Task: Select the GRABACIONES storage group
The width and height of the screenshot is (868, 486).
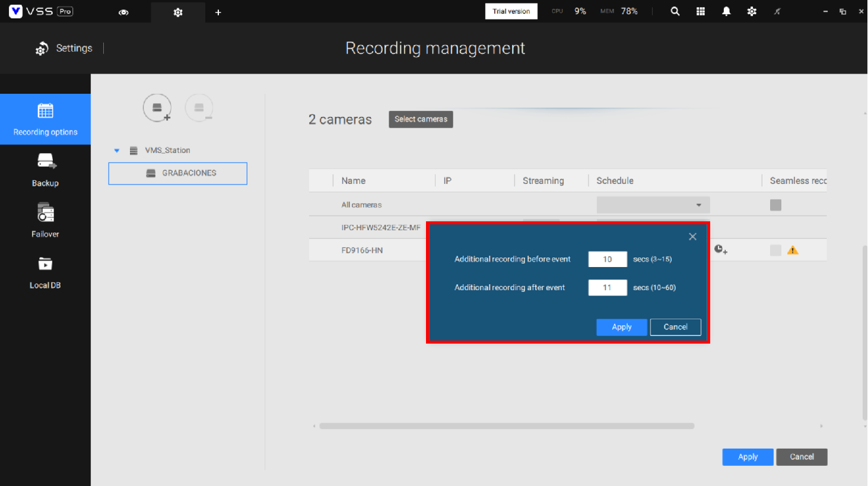Action: coord(177,173)
